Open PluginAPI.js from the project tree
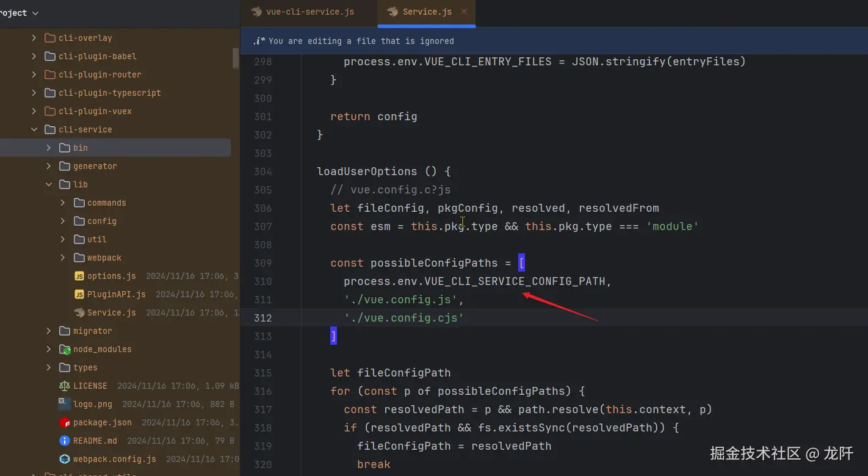868x476 pixels. tap(117, 294)
